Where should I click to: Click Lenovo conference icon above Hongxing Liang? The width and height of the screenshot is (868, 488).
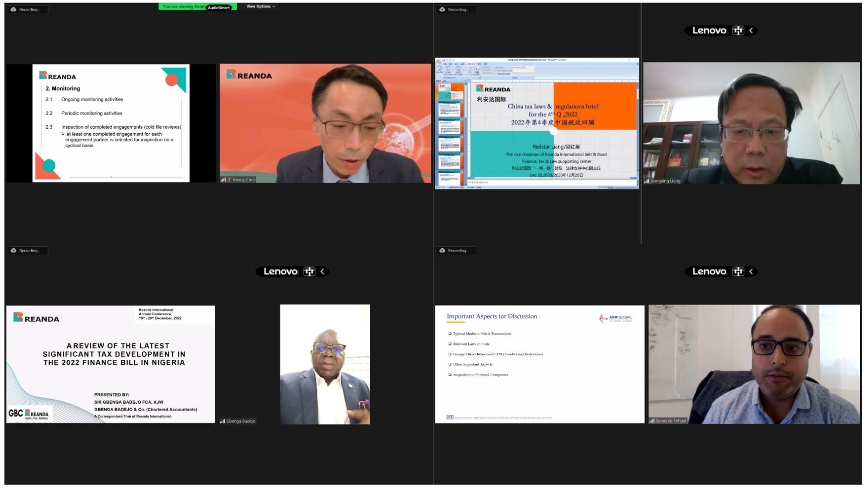pyautogui.click(x=738, y=31)
